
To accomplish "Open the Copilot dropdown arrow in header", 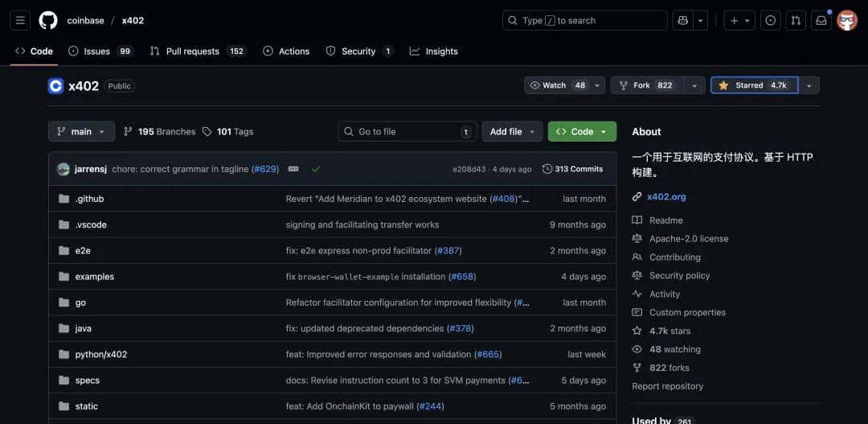I will coord(700,20).
